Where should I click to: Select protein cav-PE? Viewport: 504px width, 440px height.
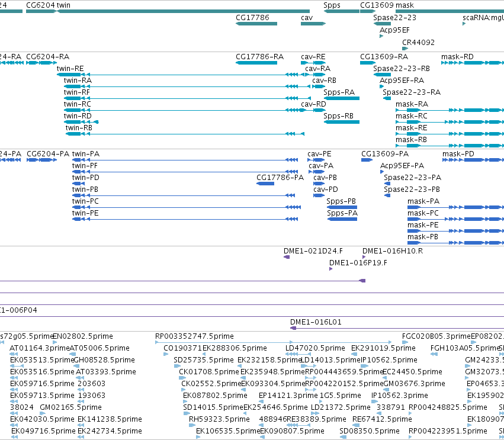click(x=319, y=154)
